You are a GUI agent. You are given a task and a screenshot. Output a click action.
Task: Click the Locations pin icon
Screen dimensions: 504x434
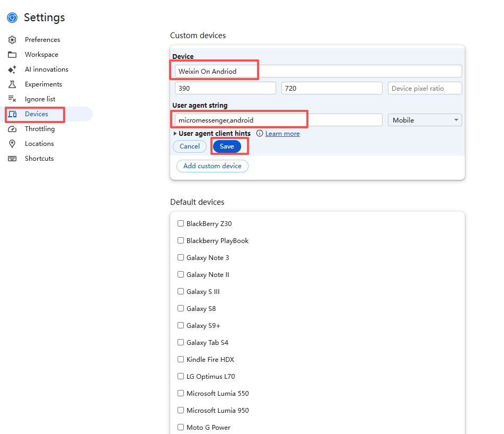[x=12, y=144]
